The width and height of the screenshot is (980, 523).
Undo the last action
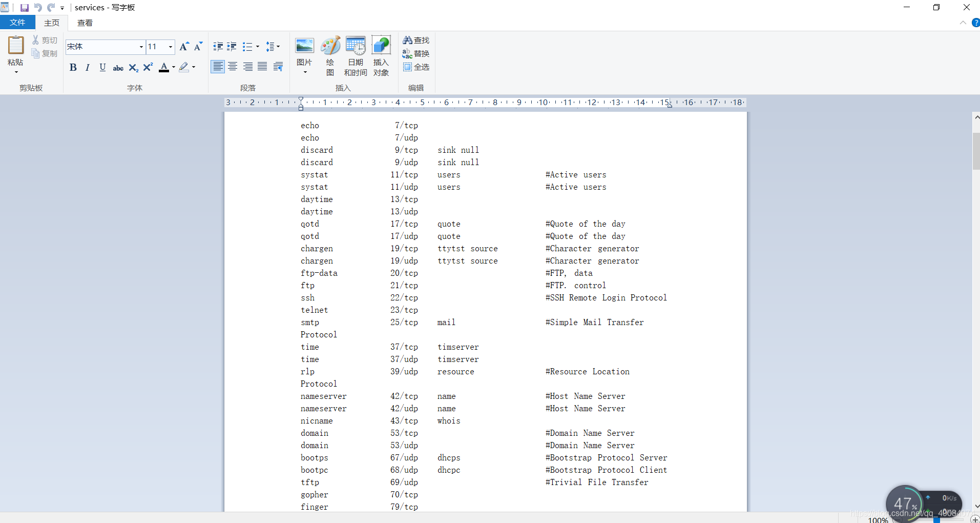[x=38, y=8]
